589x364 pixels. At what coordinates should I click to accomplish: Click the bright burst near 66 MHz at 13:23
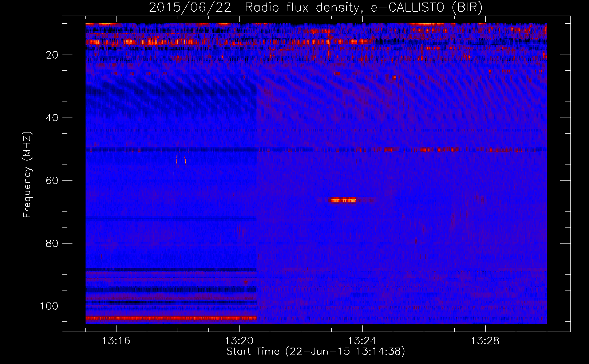pyautogui.click(x=343, y=200)
